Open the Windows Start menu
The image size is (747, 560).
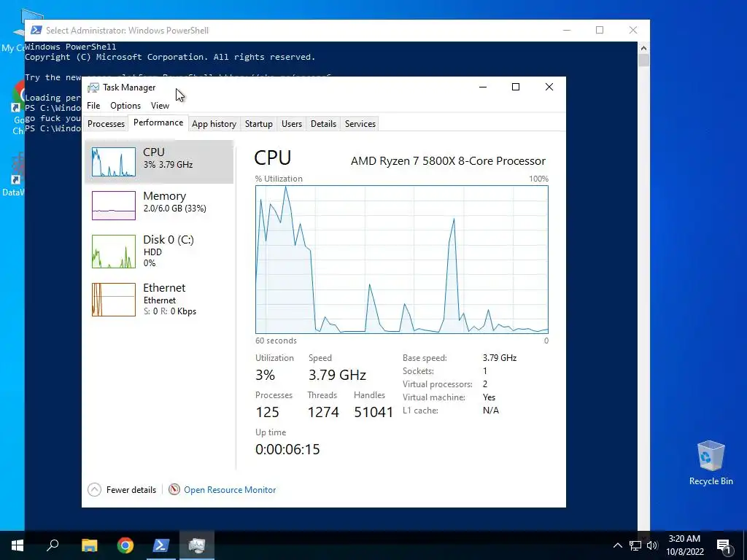coord(18,545)
